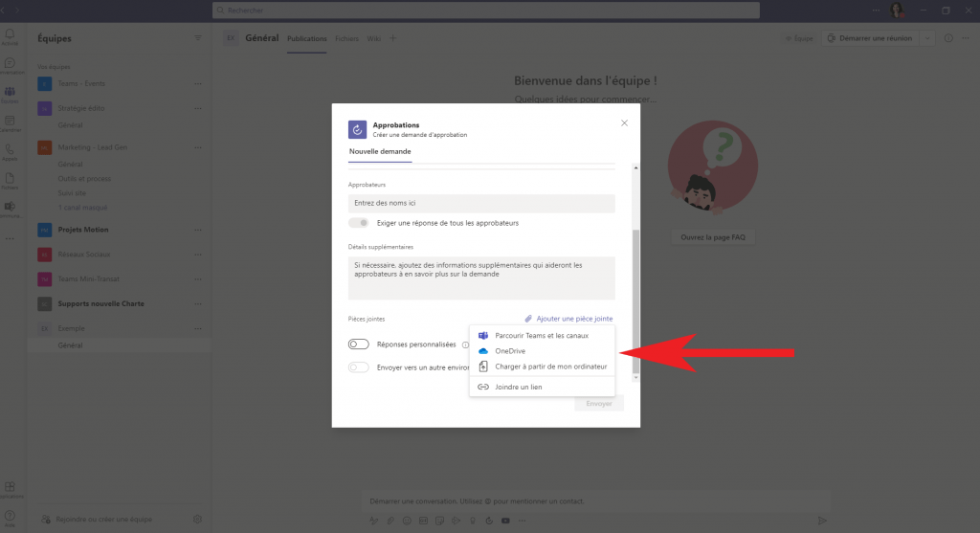Click the filter icon beside Équipes heading
The height and width of the screenshot is (533, 980).
197,38
